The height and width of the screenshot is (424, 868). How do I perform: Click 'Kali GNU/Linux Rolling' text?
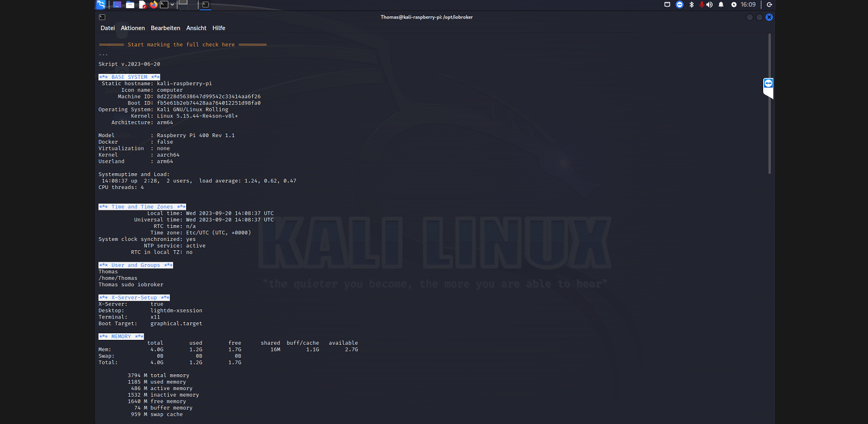pyautogui.click(x=193, y=110)
